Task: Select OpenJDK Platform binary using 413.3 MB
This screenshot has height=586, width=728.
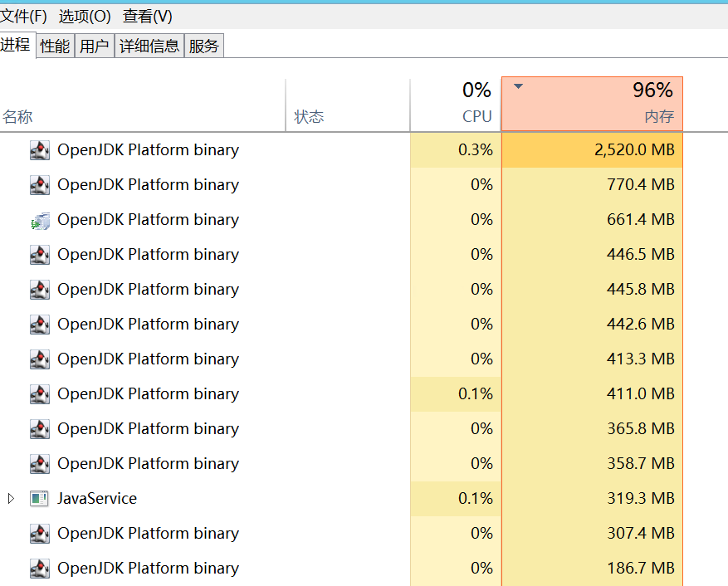Action: pyautogui.click(x=148, y=359)
